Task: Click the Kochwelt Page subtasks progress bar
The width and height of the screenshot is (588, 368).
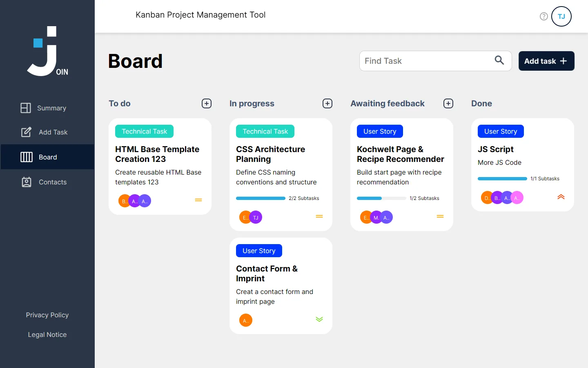Action: 381,198
